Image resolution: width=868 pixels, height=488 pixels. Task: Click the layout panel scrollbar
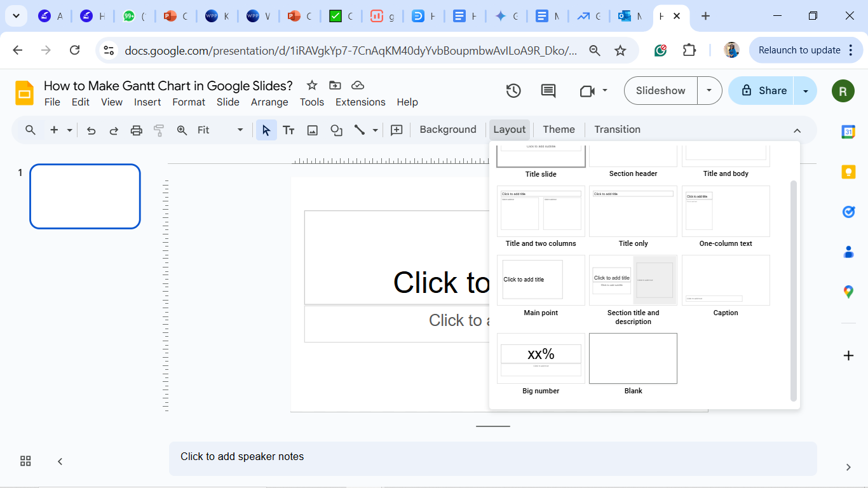[x=793, y=291]
